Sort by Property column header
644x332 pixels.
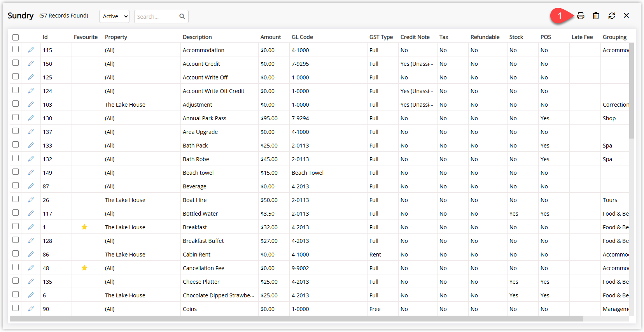[x=116, y=37]
